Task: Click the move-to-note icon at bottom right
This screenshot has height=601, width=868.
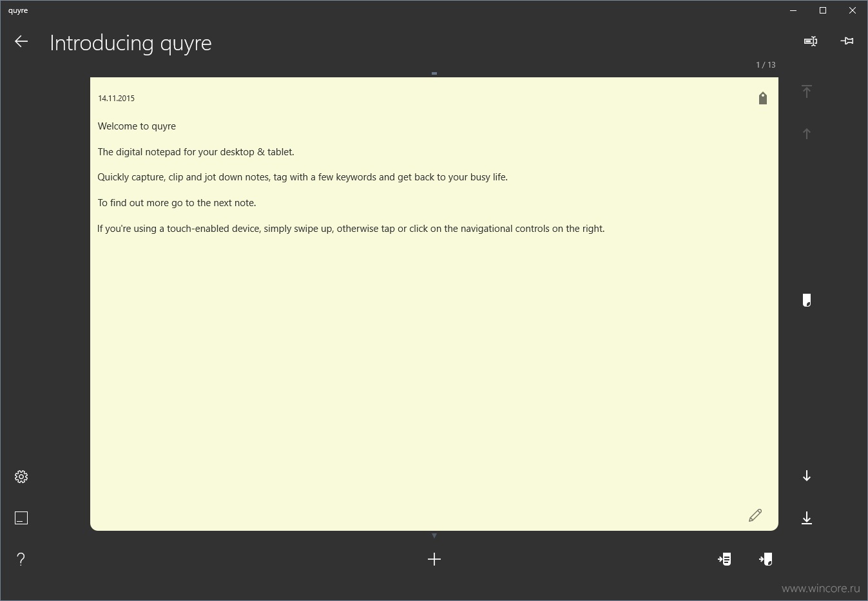Action: pyautogui.click(x=766, y=559)
